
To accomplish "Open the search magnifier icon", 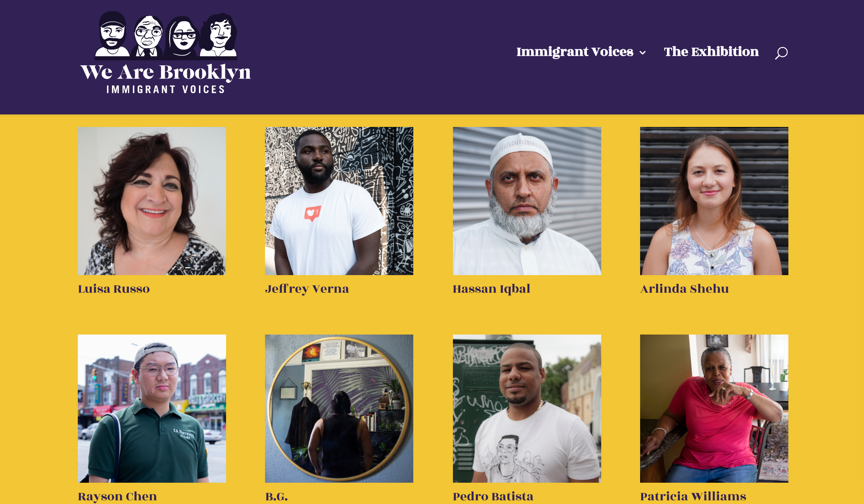I will [x=781, y=53].
